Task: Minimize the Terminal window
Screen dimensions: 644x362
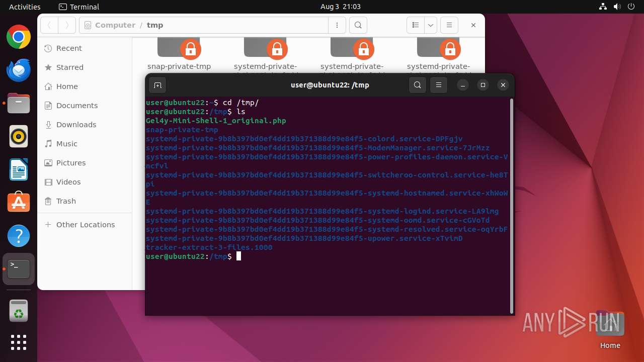Action: tap(463, 85)
